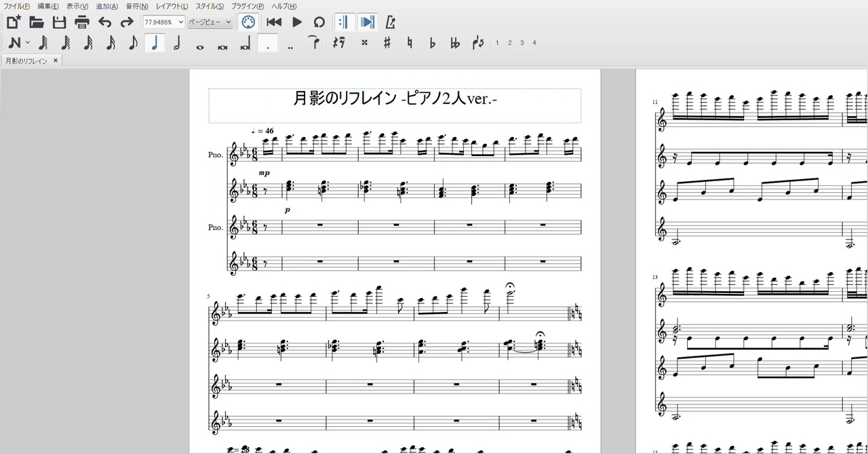Open 追加(A) menu

coord(106,6)
